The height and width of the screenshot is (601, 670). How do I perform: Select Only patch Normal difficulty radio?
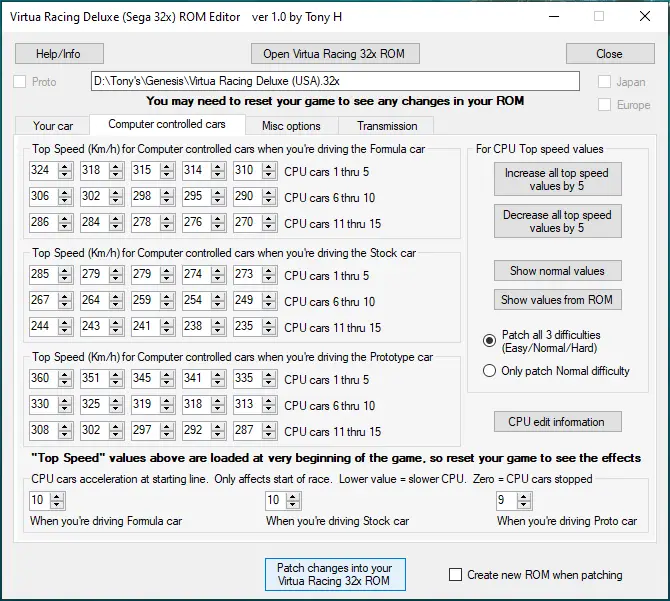(489, 370)
